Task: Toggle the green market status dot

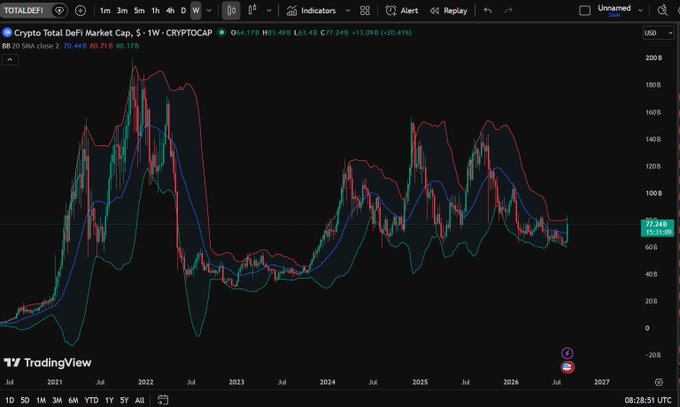Action: [221, 33]
